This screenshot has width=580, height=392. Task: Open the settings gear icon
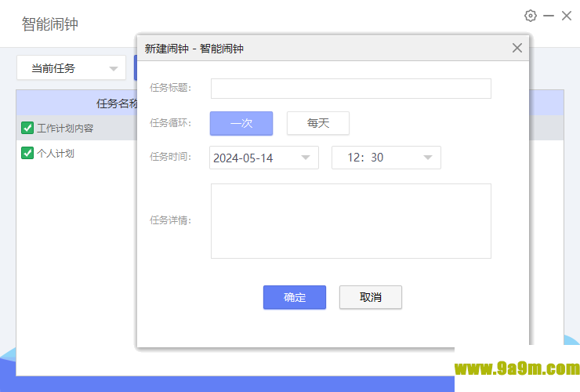531,16
